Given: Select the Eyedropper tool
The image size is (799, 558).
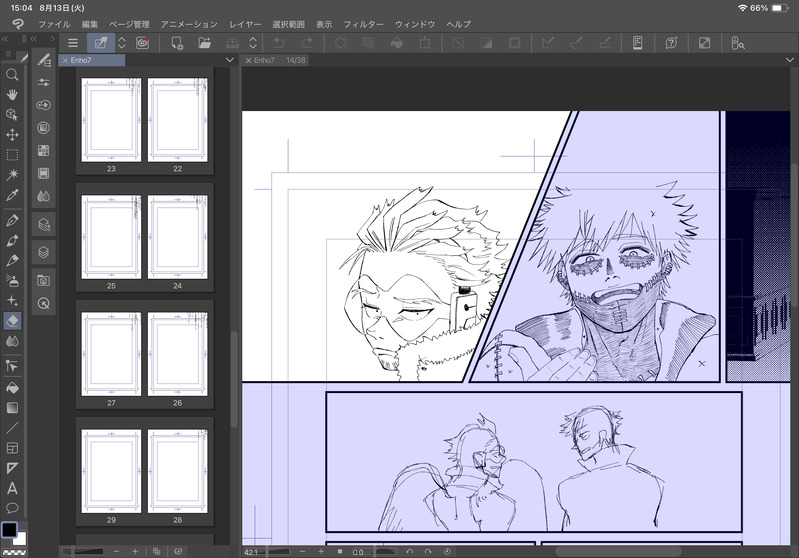Looking at the screenshot, I should click(12, 195).
